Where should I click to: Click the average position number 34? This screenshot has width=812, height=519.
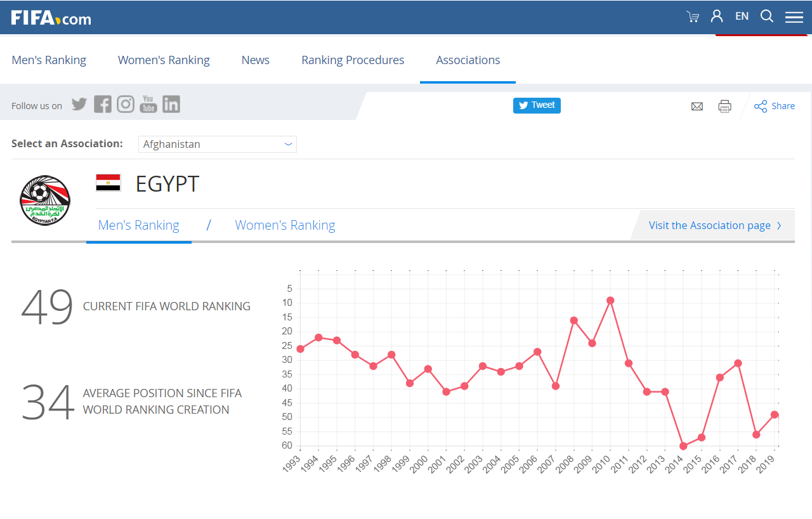point(48,402)
